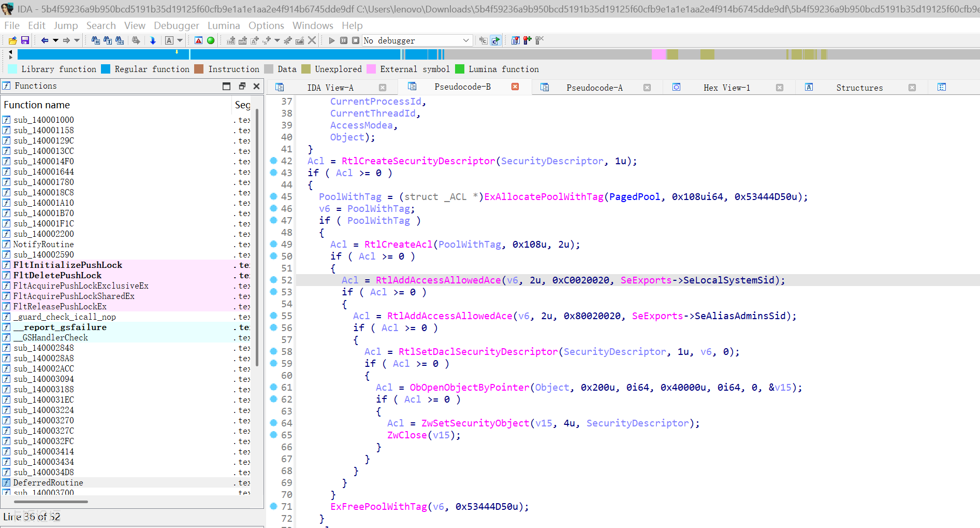Expand the text search 'A' dropdown arrow
The height and width of the screenshot is (528, 980).
[x=180, y=40]
